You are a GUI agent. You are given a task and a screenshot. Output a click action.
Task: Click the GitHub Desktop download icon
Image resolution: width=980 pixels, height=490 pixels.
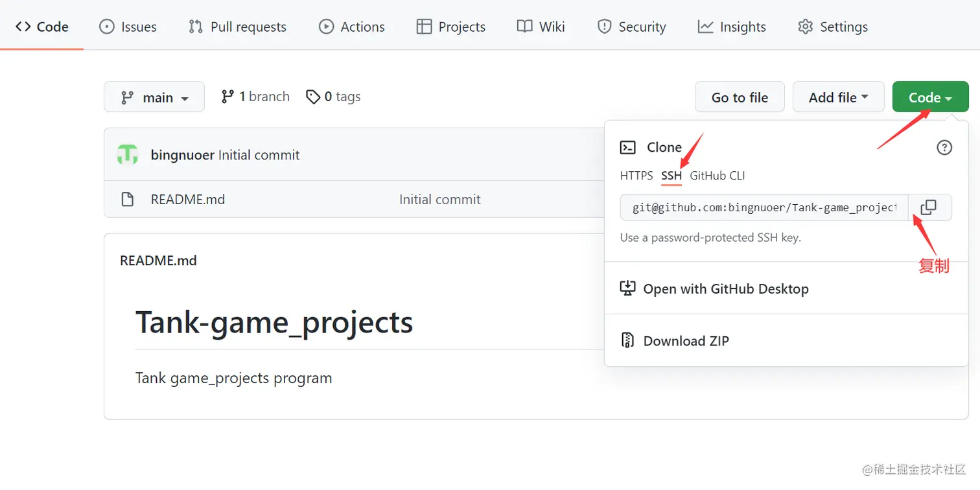[627, 288]
